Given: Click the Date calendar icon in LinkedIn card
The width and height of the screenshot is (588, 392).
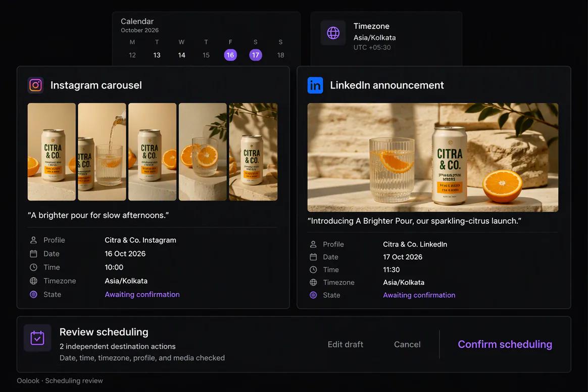Looking at the screenshot, I should tap(313, 257).
